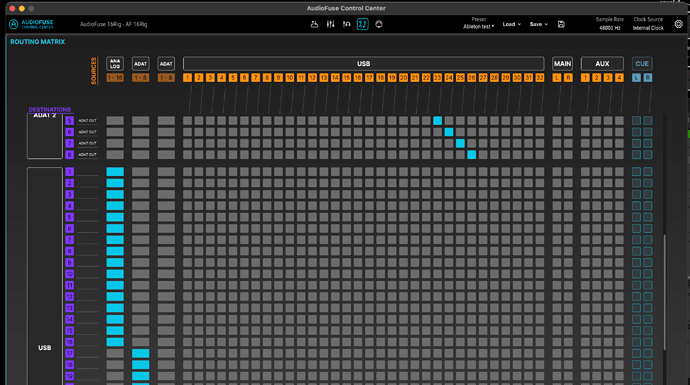This screenshot has height=385, width=690.
Task: Click the vertical scrollbar of the routing matrix
Action: coord(664,293)
